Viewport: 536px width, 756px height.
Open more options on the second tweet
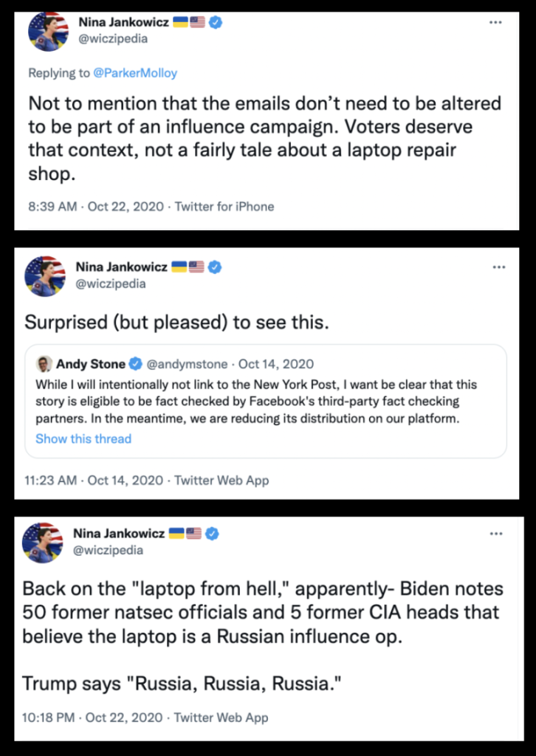499,267
